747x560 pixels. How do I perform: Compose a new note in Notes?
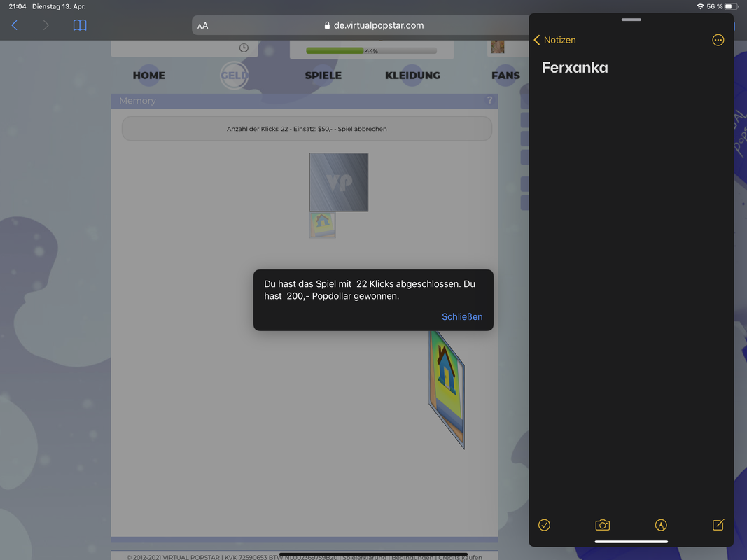[718, 525]
